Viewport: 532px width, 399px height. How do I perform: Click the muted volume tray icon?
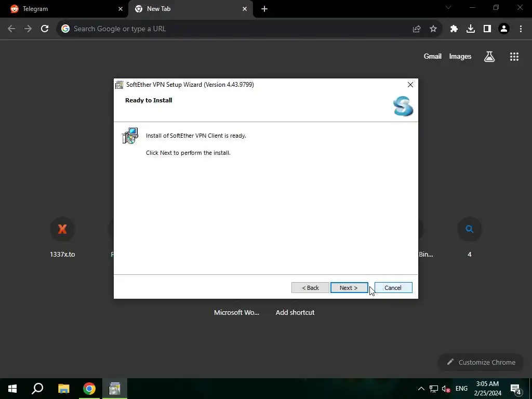446,389
